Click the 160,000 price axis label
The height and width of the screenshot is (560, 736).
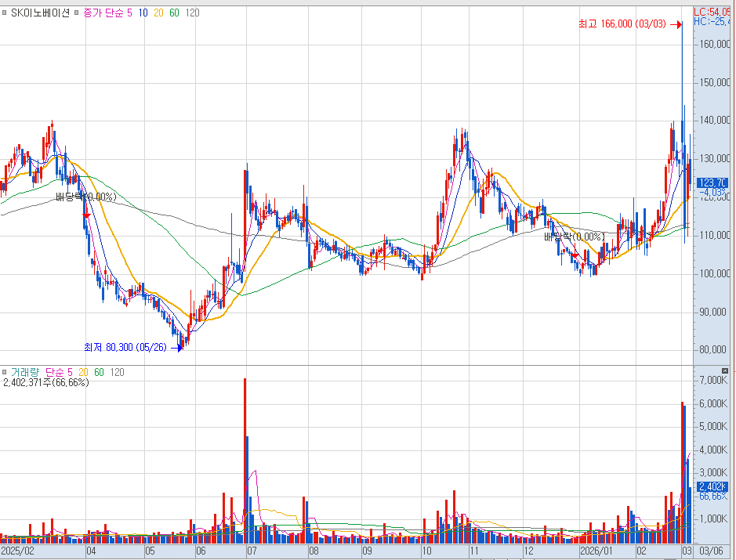pos(714,45)
